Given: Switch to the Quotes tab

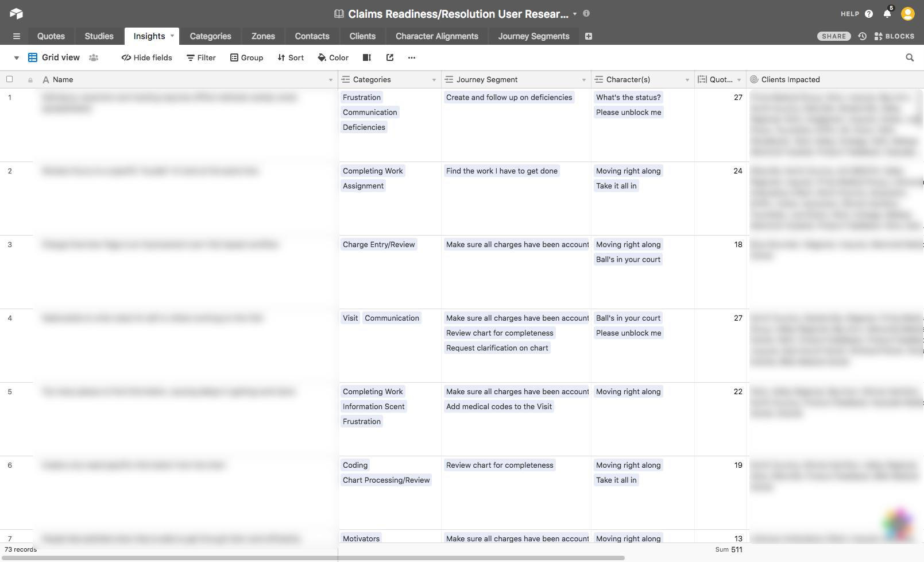Looking at the screenshot, I should (51, 36).
